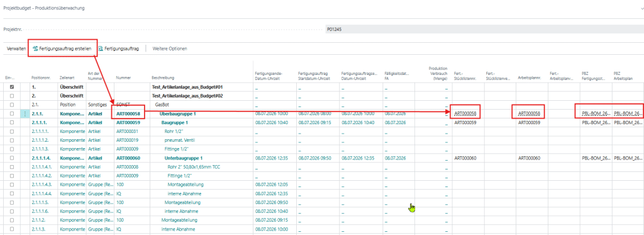Tick the checkbox for position 2.1.1.1.4.
644x235 pixels.
[x=12, y=158]
